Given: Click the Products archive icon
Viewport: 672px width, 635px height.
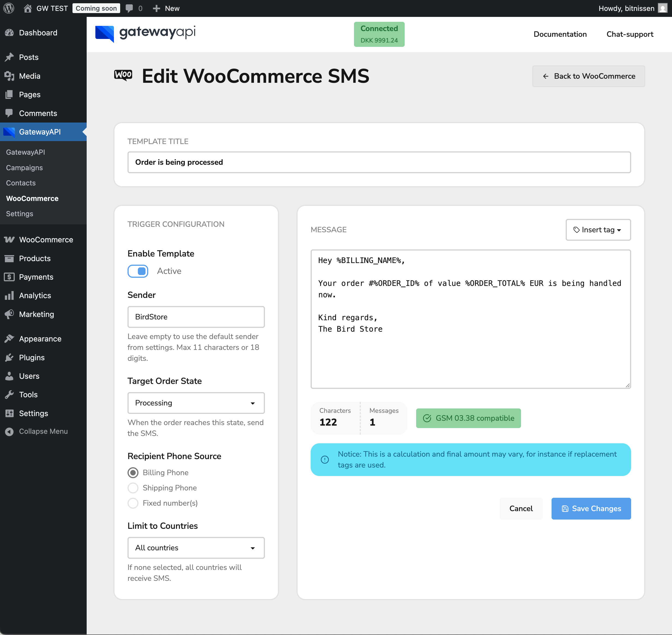Looking at the screenshot, I should [10, 258].
